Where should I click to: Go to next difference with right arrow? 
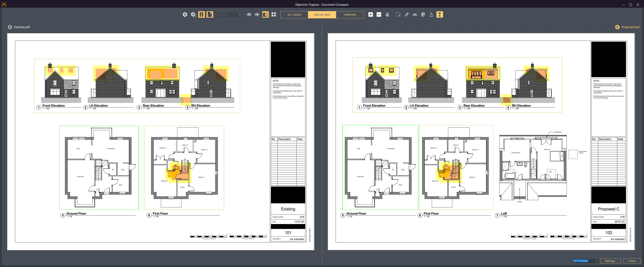pos(257,14)
